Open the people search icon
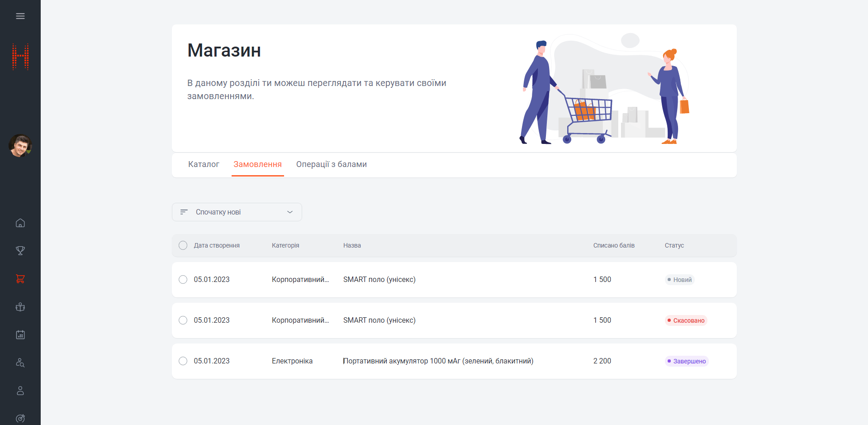 pos(20,363)
